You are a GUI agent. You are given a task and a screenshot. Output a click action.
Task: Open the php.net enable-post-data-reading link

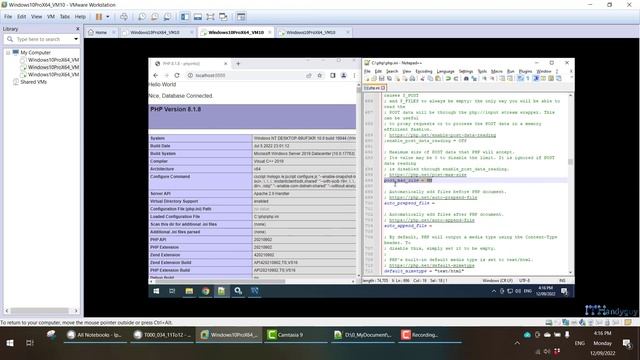point(442,135)
